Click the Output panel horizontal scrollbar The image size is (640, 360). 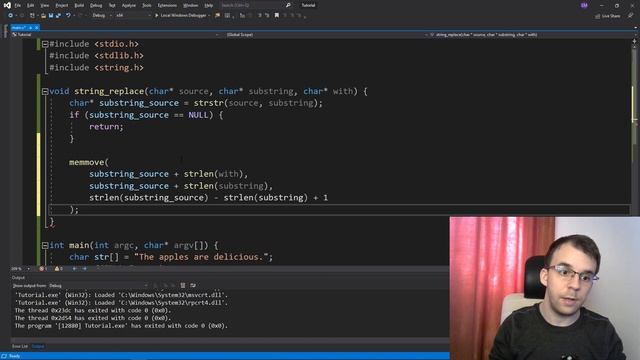[x=230, y=340]
